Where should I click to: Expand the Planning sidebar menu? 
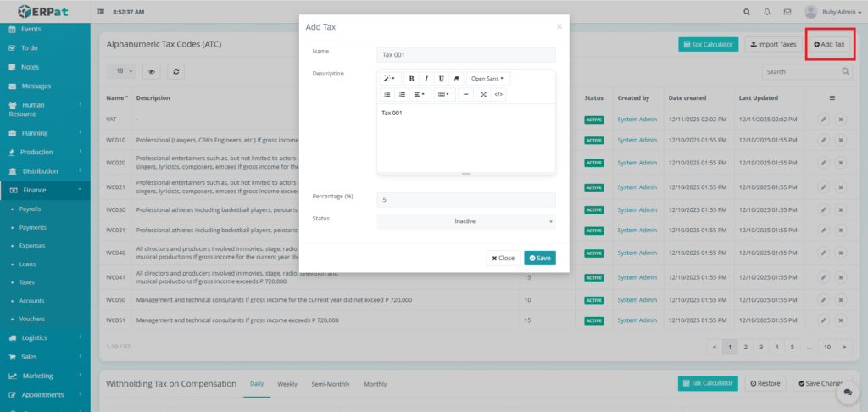(45, 133)
